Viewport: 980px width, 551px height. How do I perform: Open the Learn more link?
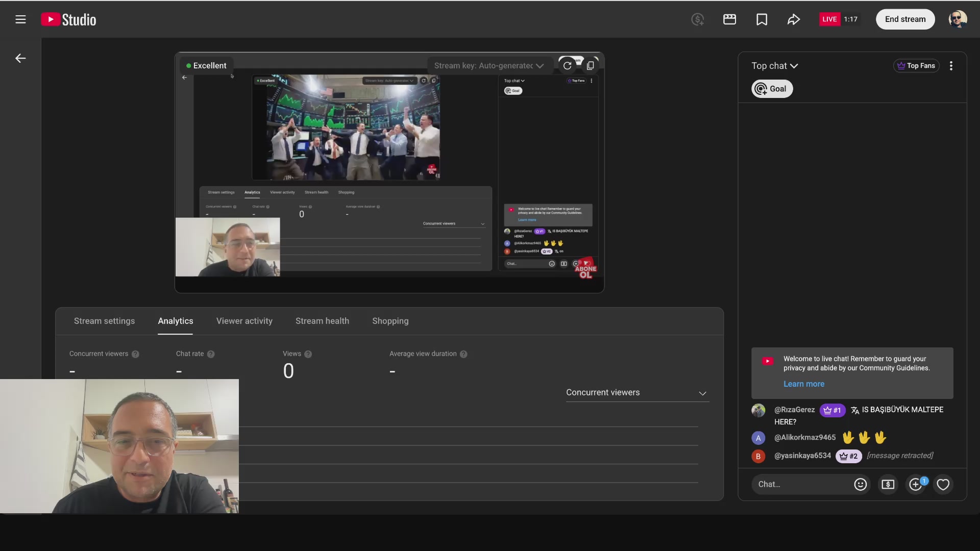803,384
